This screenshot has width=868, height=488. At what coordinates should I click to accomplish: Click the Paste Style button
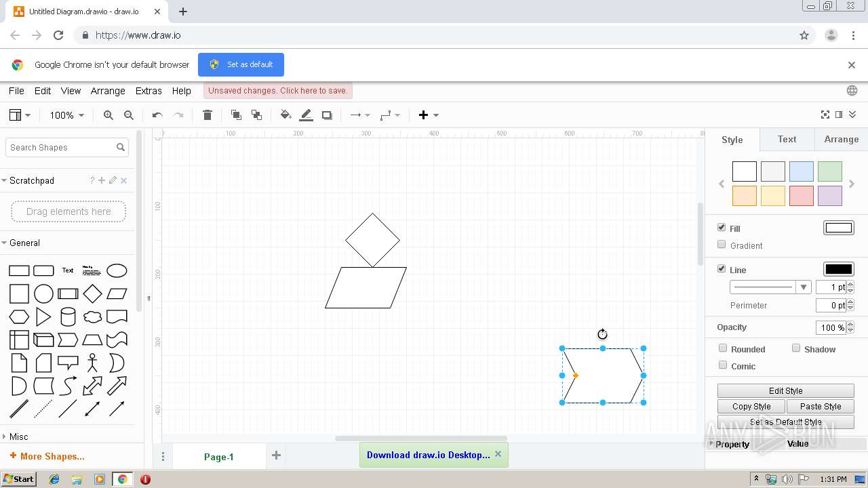pyautogui.click(x=821, y=407)
